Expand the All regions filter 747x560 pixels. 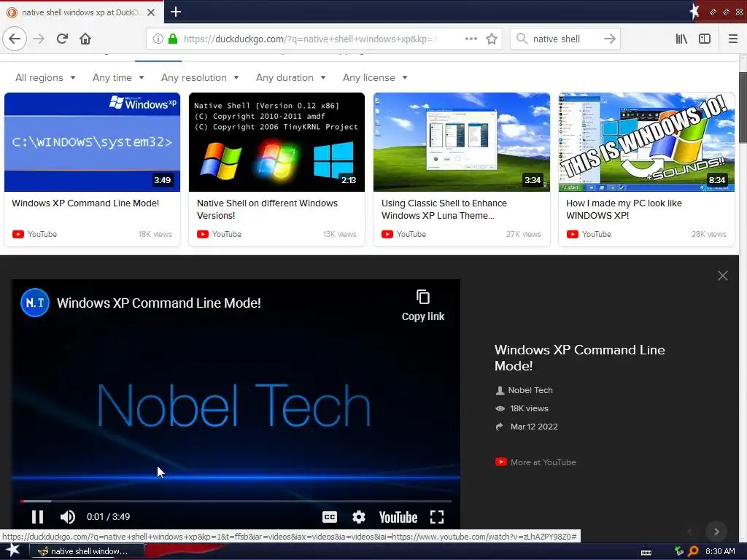pyautogui.click(x=45, y=77)
